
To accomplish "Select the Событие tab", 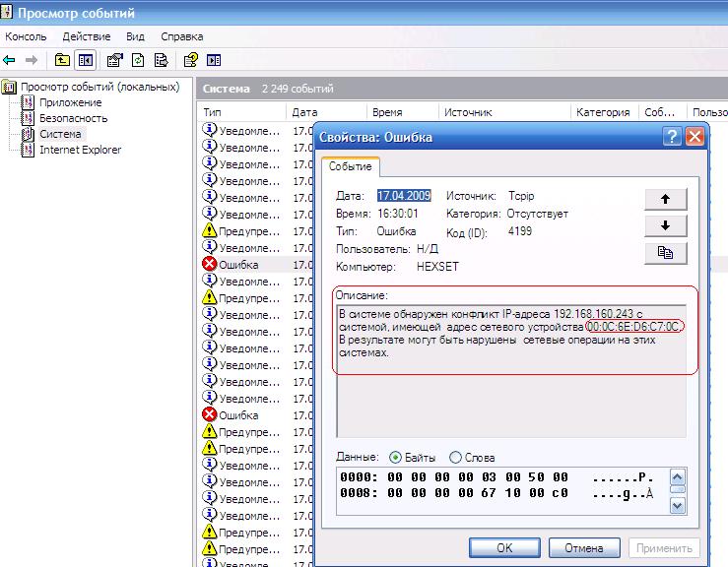I will [351, 167].
